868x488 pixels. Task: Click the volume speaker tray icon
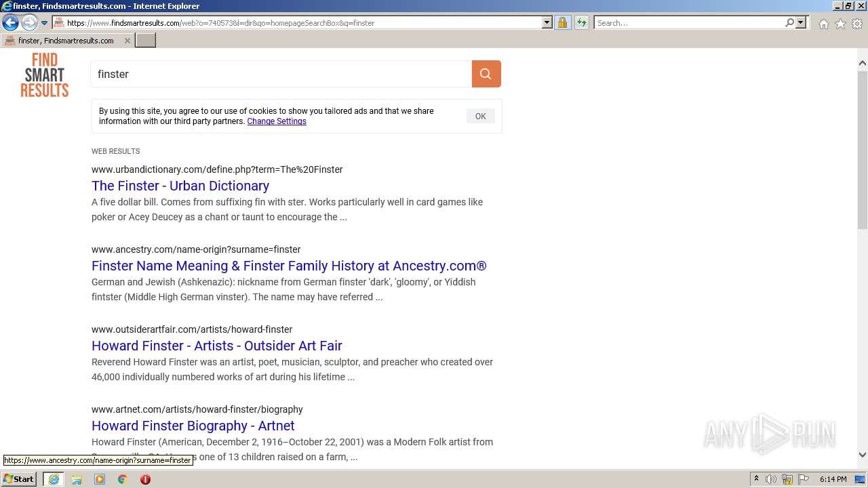click(x=771, y=479)
